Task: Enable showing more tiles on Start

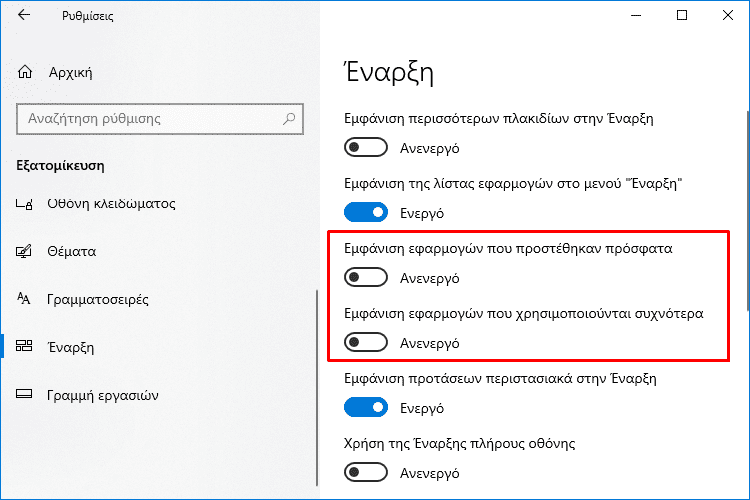Action: (x=366, y=147)
